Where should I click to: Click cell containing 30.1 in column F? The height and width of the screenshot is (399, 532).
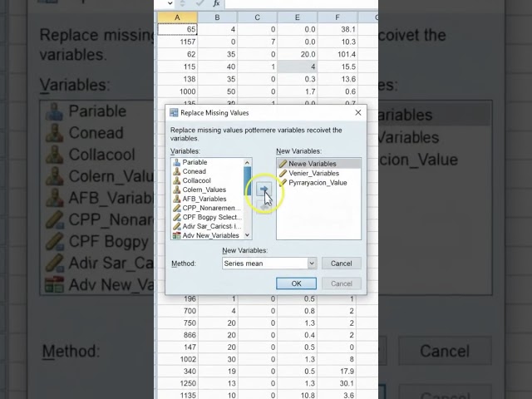(x=337, y=383)
